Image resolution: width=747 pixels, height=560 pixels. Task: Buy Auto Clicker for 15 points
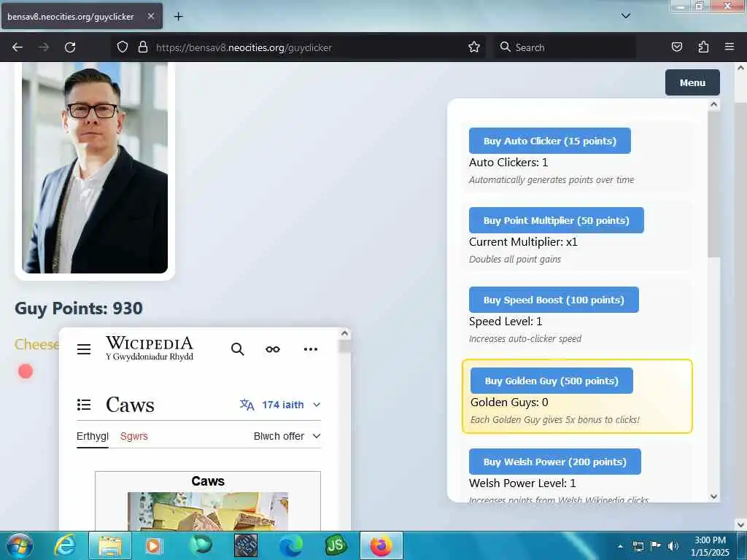(550, 141)
